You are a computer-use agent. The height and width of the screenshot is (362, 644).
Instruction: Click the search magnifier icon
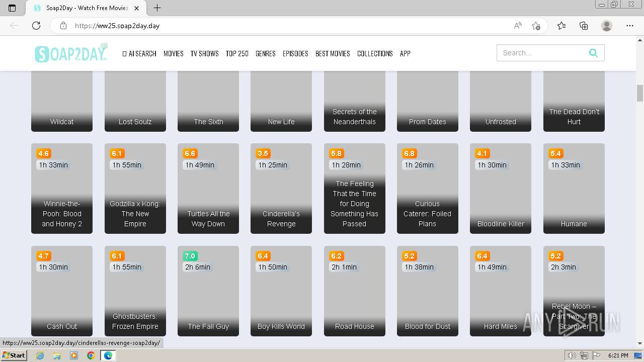[593, 53]
